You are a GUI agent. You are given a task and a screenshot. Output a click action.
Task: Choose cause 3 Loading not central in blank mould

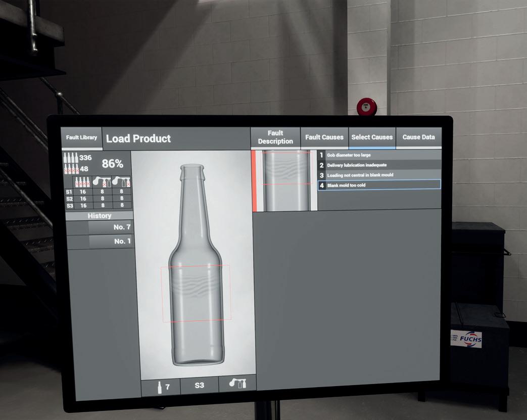pos(379,175)
